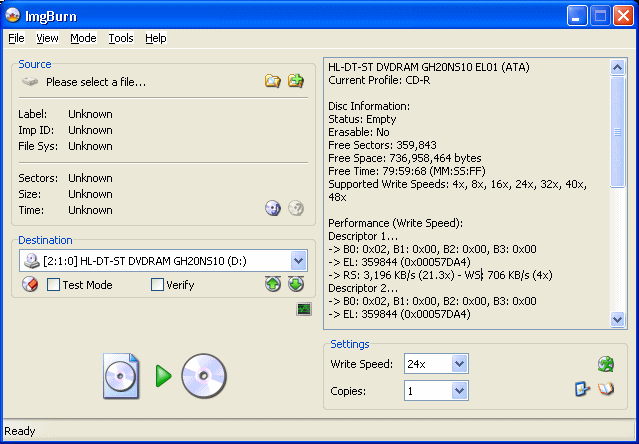Open advanced settings pencil icon
639x444 pixels.
point(582,389)
